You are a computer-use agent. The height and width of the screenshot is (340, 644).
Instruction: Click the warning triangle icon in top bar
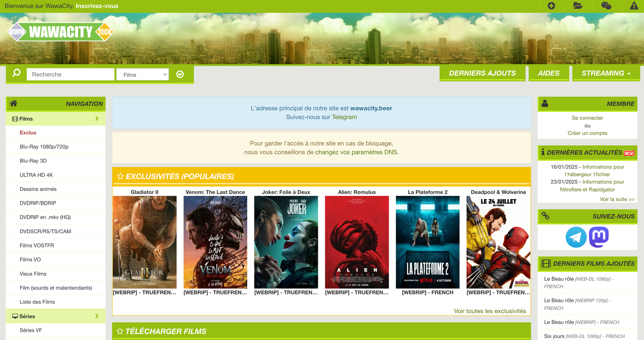634,6
